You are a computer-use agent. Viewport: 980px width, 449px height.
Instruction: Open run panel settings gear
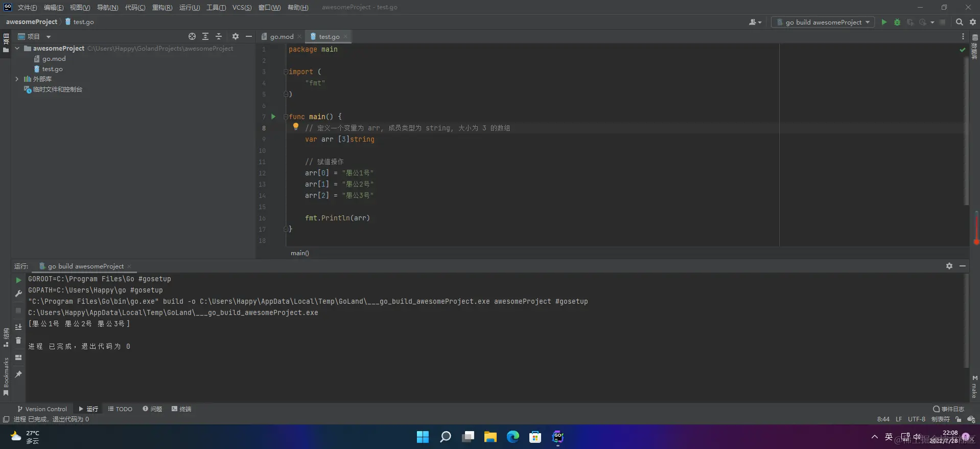949,266
